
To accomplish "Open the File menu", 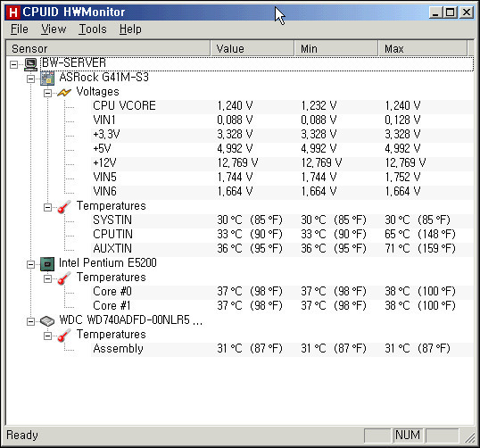I will 20,29.
